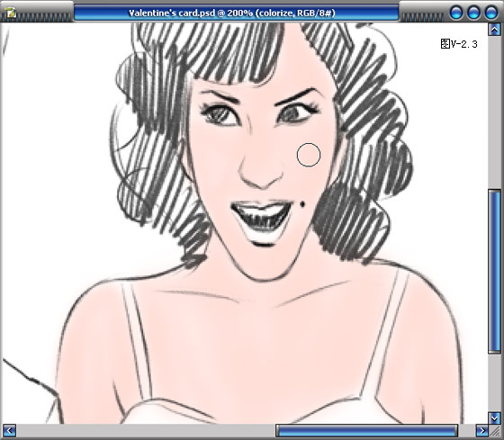Click the blue vertical scrollbar thumb

coord(495,272)
